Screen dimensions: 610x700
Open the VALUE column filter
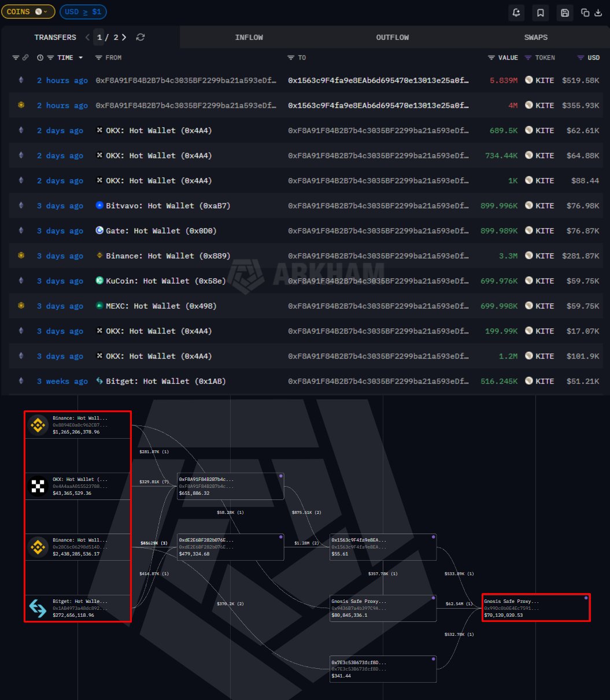coord(491,58)
